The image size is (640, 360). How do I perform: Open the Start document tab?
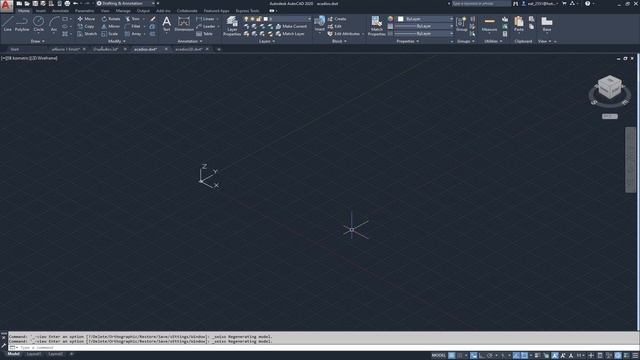point(14,49)
